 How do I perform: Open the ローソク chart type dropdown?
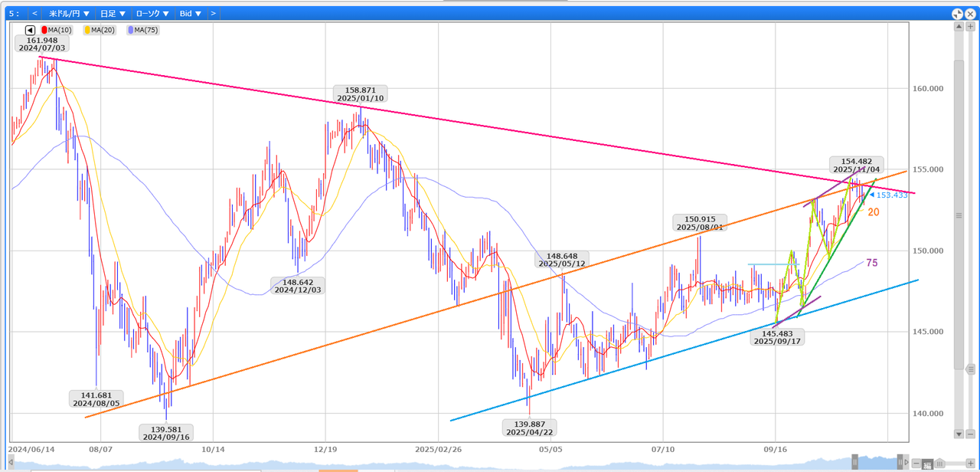(x=152, y=14)
